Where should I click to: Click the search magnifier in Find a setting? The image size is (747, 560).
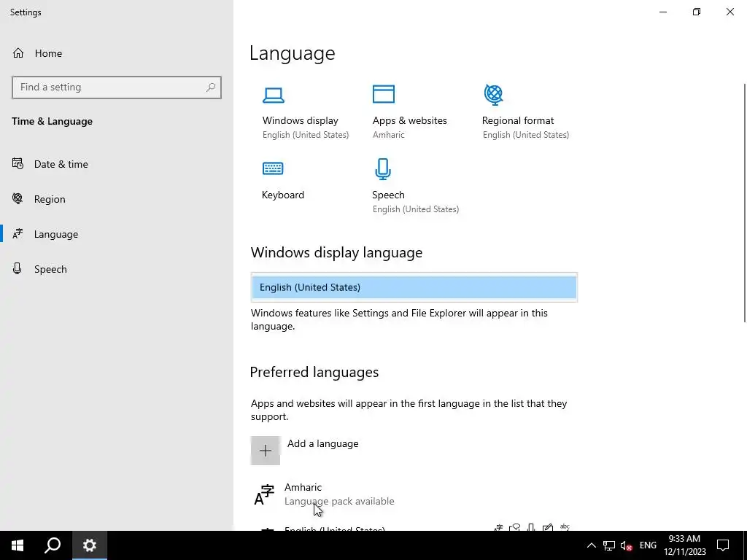tap(211, 87)
